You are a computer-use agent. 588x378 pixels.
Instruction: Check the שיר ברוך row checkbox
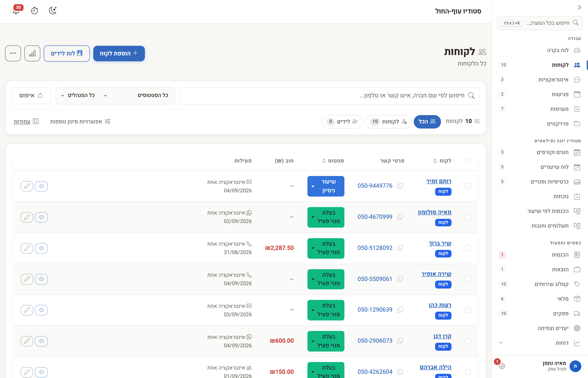(x=468, y=248)
